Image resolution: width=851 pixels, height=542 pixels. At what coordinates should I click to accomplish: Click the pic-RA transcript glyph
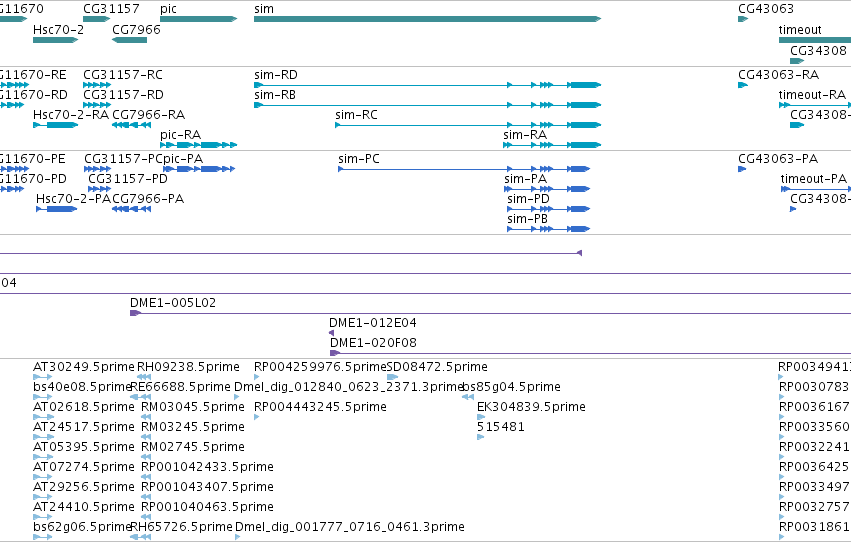tap(199, 145)
